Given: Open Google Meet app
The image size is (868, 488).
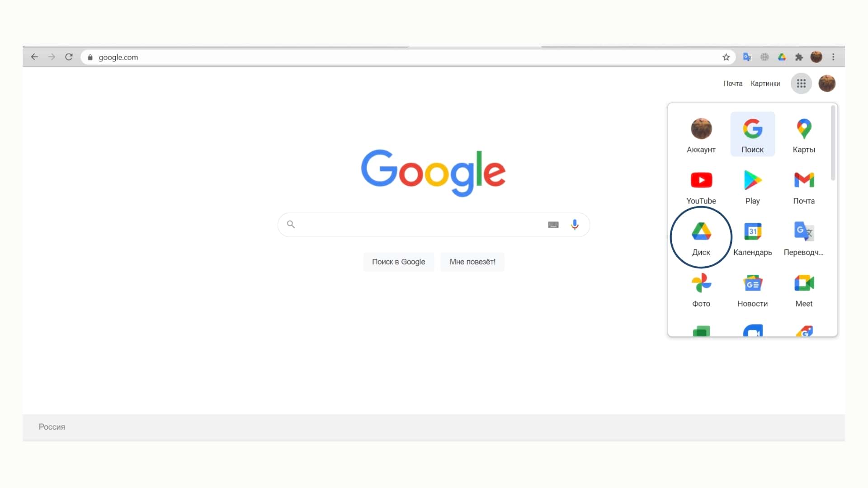Looking at the screenshot, I should click(804, 289).
